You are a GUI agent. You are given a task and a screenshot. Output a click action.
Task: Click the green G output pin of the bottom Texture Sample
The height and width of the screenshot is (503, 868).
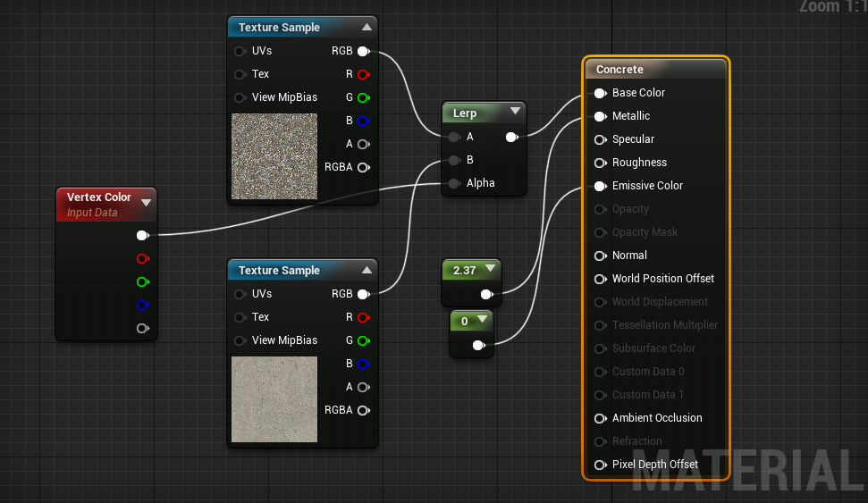(x=364, y=340)
